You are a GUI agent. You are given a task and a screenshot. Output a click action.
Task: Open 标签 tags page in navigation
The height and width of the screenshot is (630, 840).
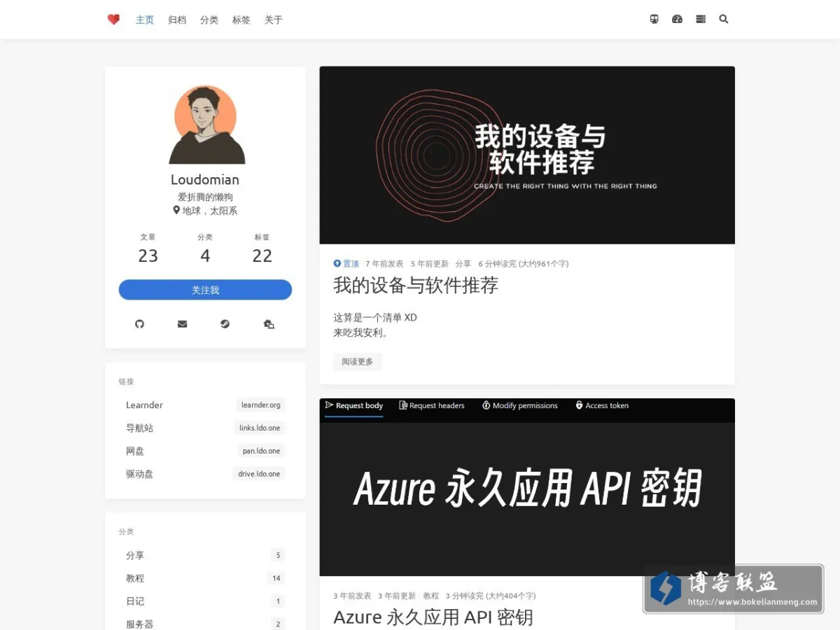(241, 20)
